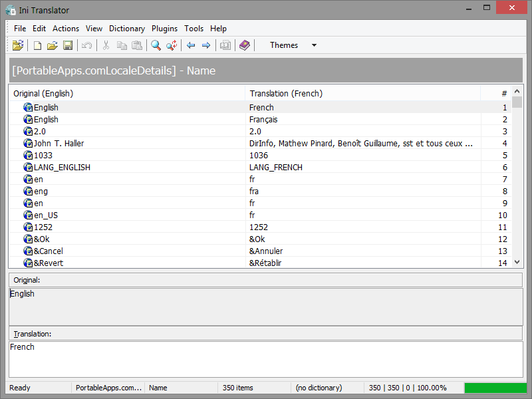Click the Find magnifier icon
The image size is (532, 399).
tap(156, 45)
